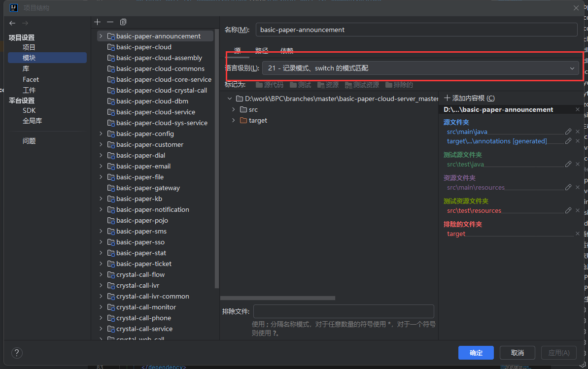Image resolution: width=588 pixels, height=369 pixels.
Task: Switch to the 路径 (Paths) tab
Action: 262,50
